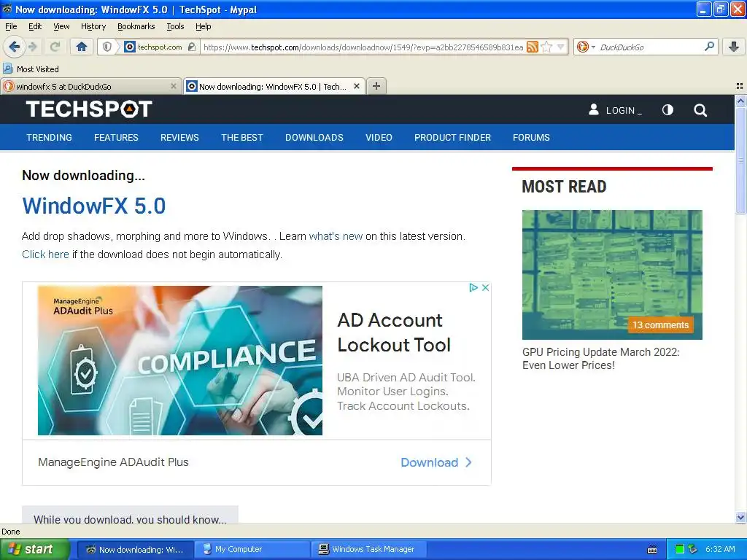This screenshot has width=747, height=560.
Task: Open the VIDEO nav section
Action: 379,138
